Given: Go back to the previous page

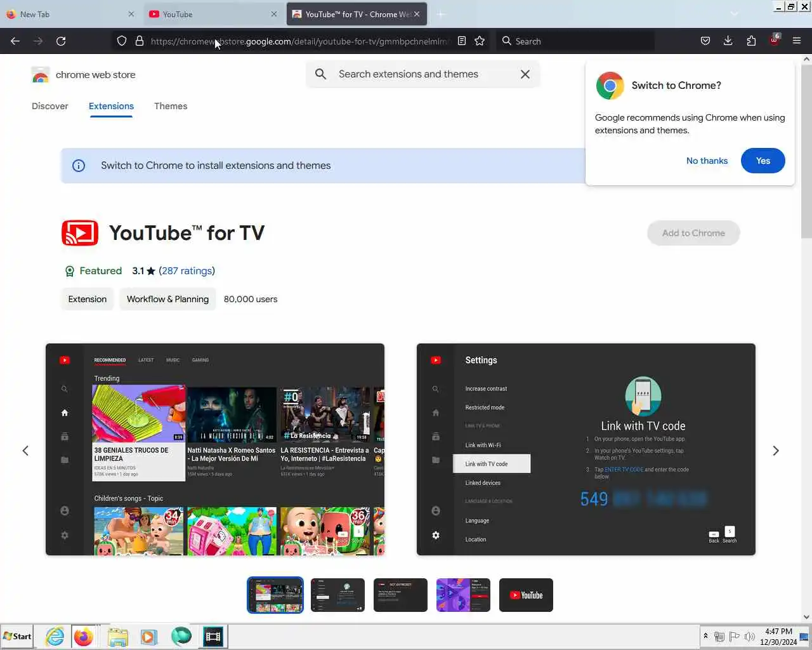Looking at the screenshot, I should pos(15,41).
